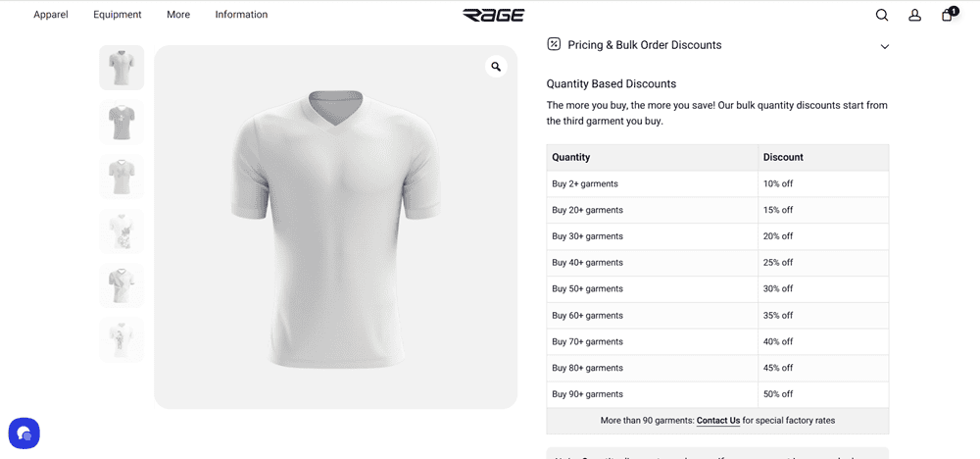Open the user account icon
980x459 pixels.
914,15
